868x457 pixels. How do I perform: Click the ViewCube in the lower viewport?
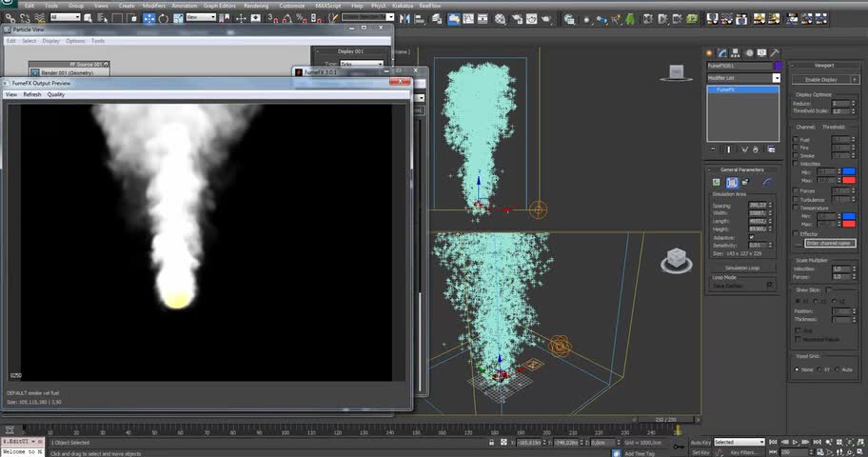674,259
